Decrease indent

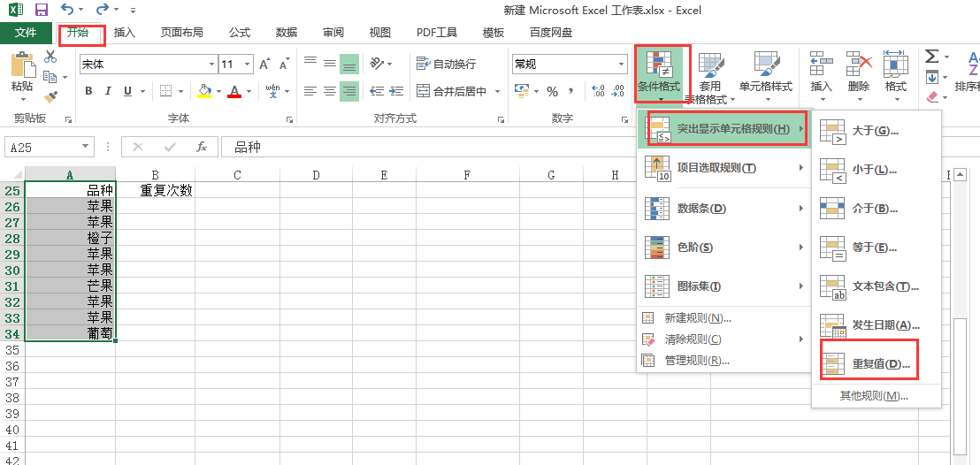377,91
